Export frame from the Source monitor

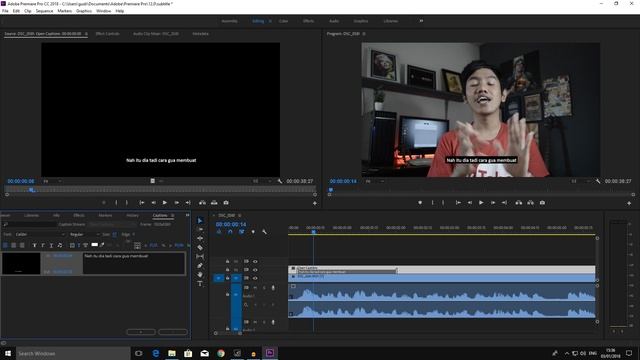pyautogui.click(x=226, y=202)
